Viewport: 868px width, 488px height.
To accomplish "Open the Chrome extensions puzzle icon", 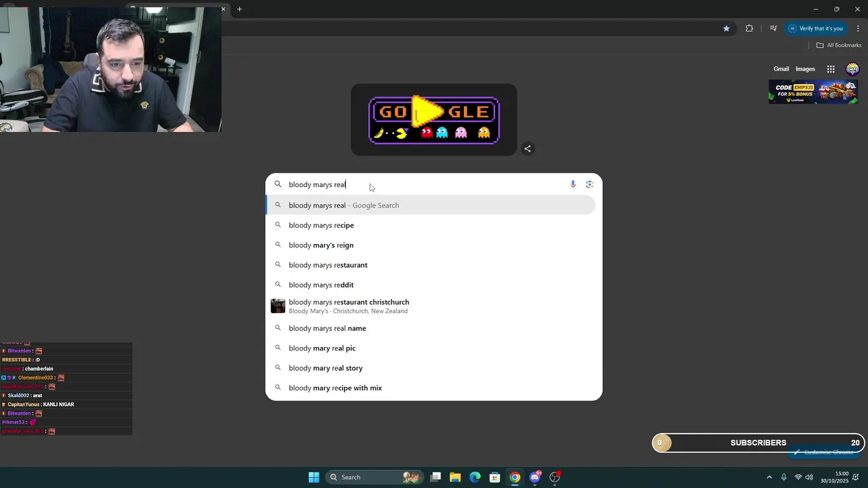I will point(749,28).
